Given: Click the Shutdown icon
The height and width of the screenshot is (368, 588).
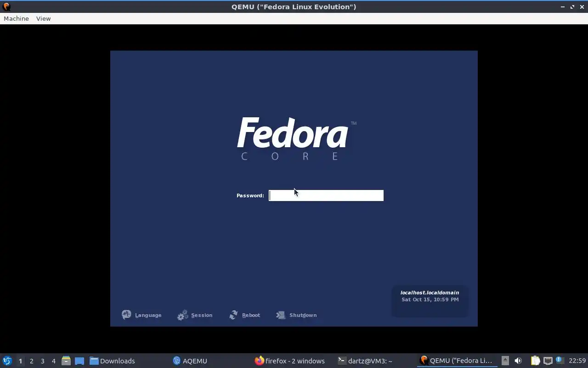Looking at the screenshot, I should pos(281,315).
